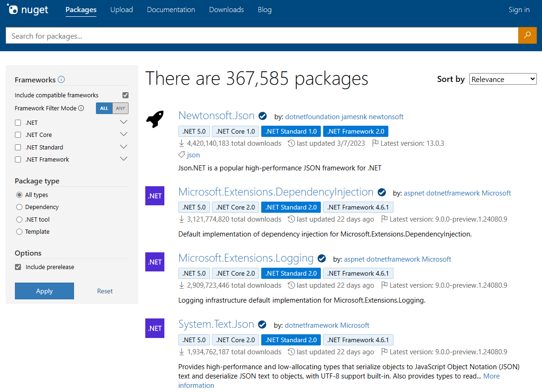Switch Framework Filter Mode to ANY
Viewport: 542px width, 392px height.
pyautogui.click(x=120, y=108)
